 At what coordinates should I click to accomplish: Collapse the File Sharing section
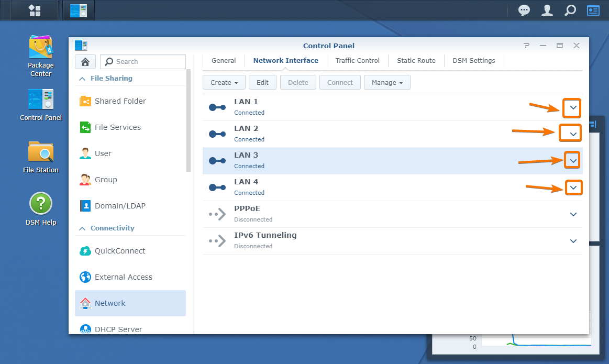click(82, 79)
